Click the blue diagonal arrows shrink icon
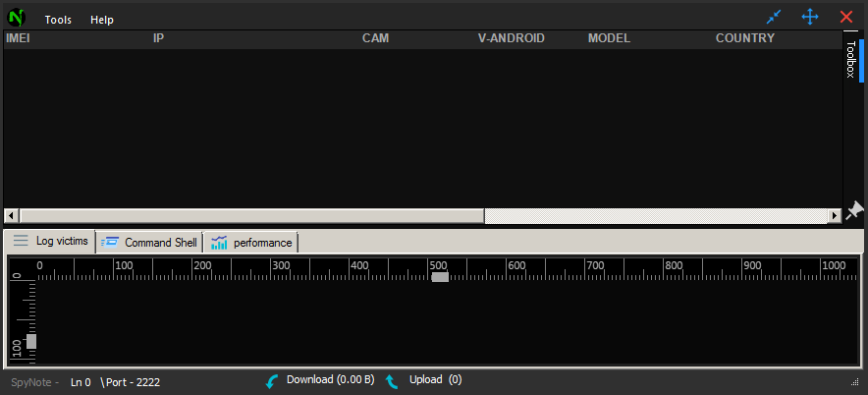Image resolution: width=868 pixels, height=395 pixels. [775, 17]
